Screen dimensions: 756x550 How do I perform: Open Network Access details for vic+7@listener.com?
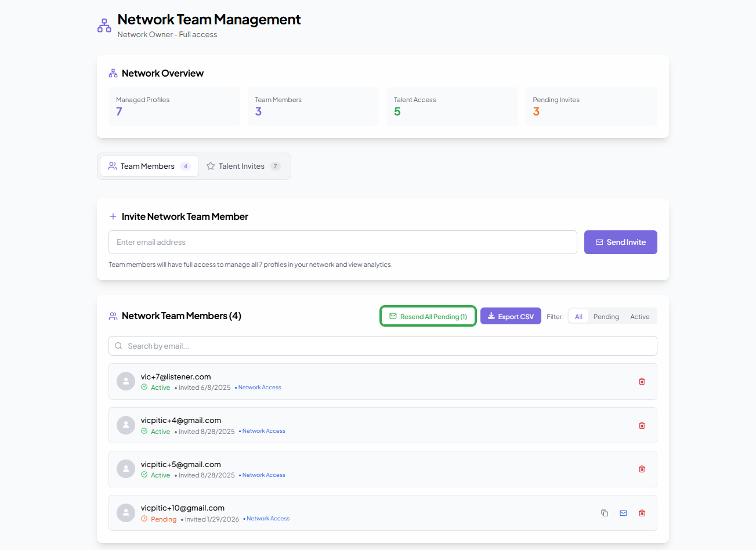pos(259,387)
